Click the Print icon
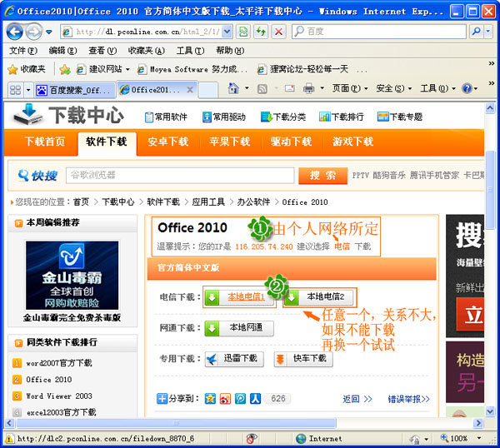The height and width of the screenshot is (448, 500). [308, 88]
